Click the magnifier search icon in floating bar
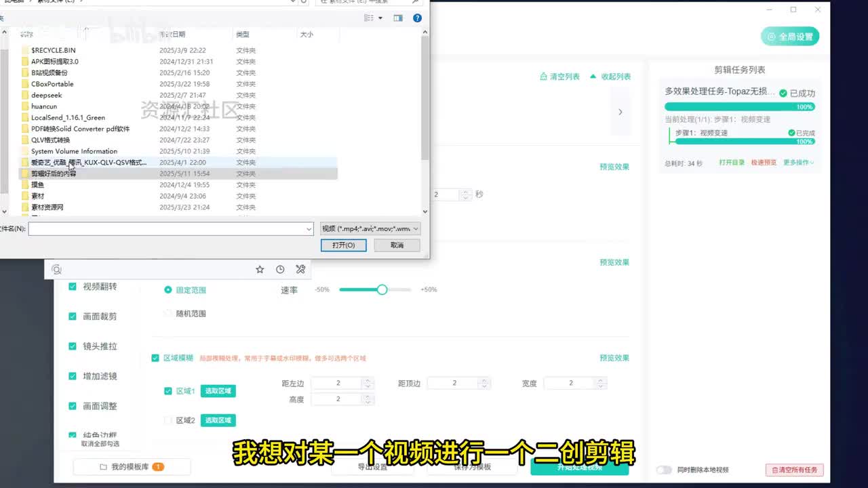The image size is (868, 488). pos(57,270)
